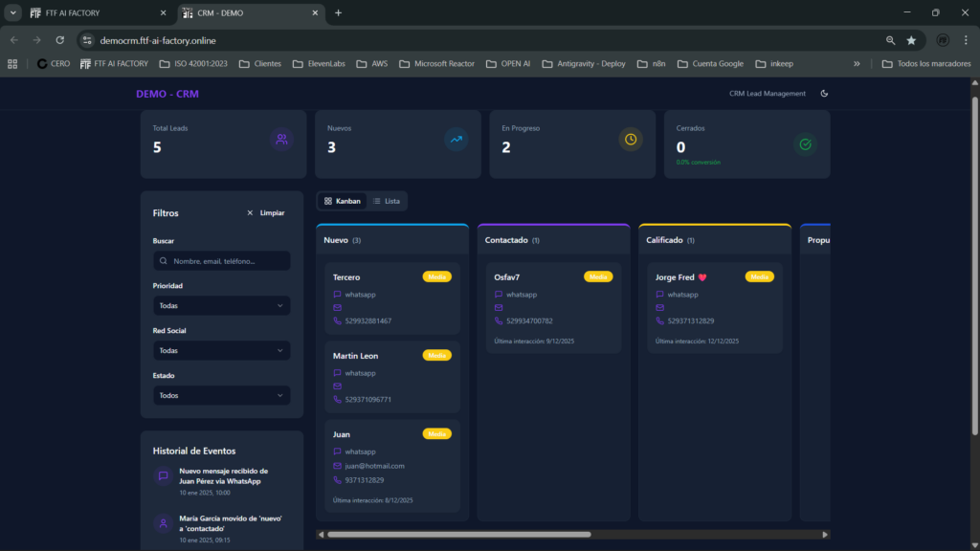Switch to Kanban view
The height and width of the screenshot is (551, 980).
pos(343,201)
